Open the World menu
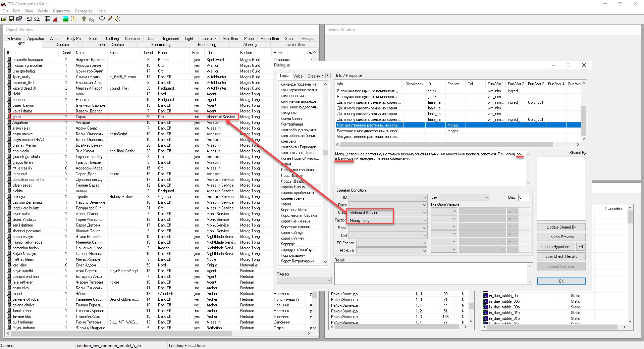 (43, 11)
